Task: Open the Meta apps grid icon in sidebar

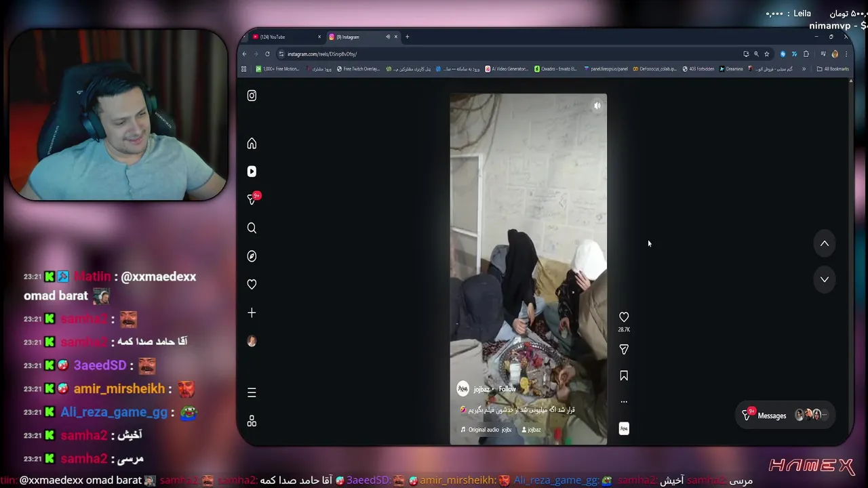Action: pos(252,421)
